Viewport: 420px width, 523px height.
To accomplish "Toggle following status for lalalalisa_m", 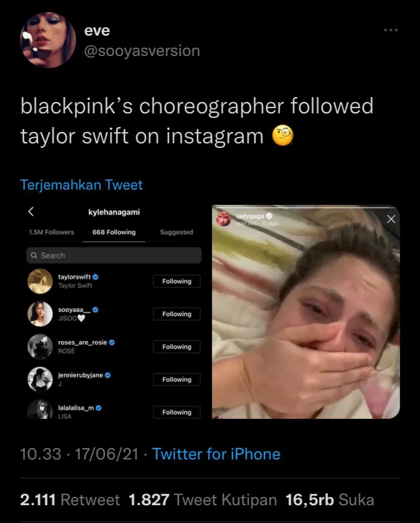I will click(x=176, y=412).
